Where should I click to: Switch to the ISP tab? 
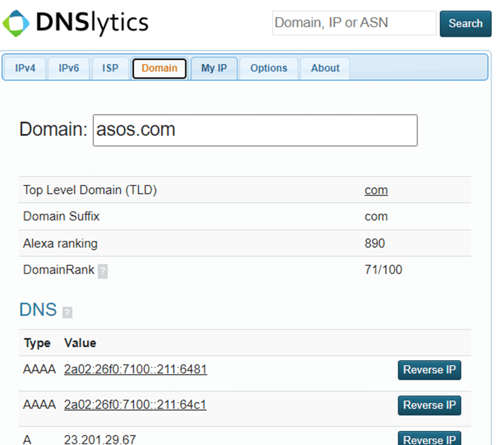pos(110,68)
